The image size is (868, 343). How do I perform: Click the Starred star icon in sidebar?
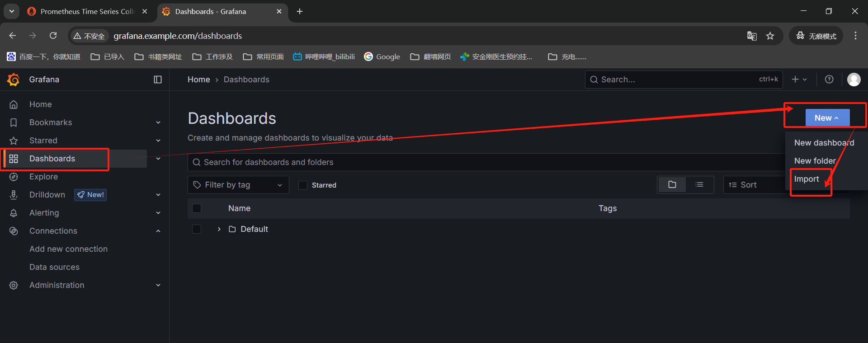tap(14, 141)
